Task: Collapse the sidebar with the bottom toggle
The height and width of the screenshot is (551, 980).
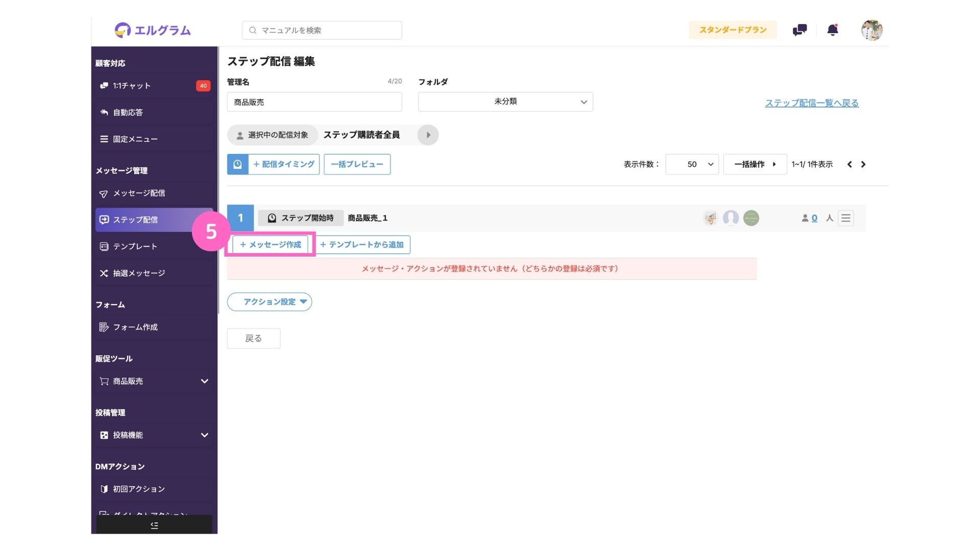Action: pos(154,525)
